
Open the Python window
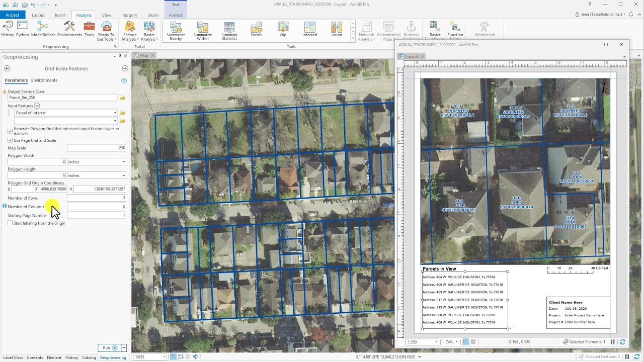click(x=23, y=29)
